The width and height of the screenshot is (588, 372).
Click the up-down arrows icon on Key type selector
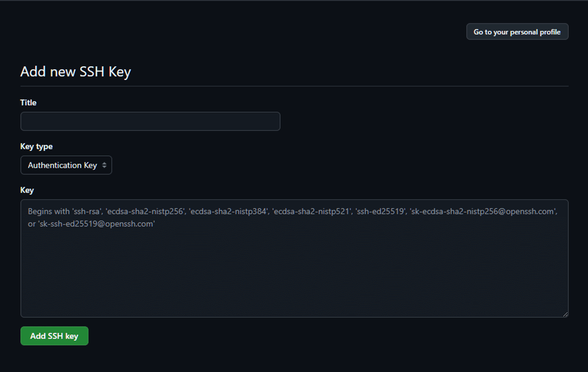click(104, 165)
